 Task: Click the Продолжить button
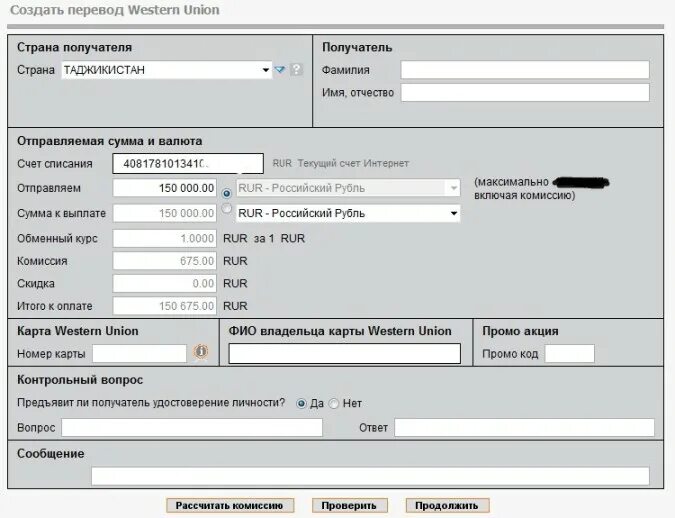(447, 506)
